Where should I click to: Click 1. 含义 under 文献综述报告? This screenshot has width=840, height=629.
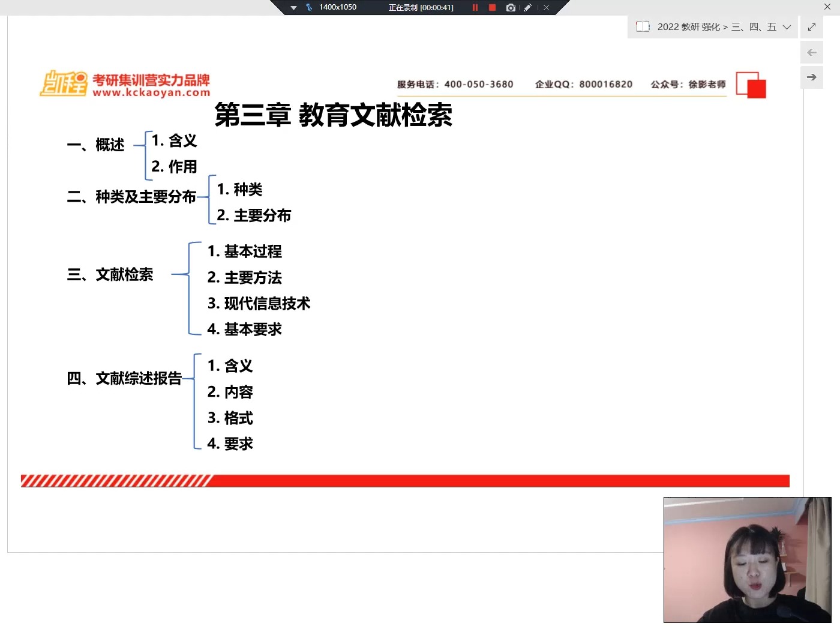pos(230,366)
